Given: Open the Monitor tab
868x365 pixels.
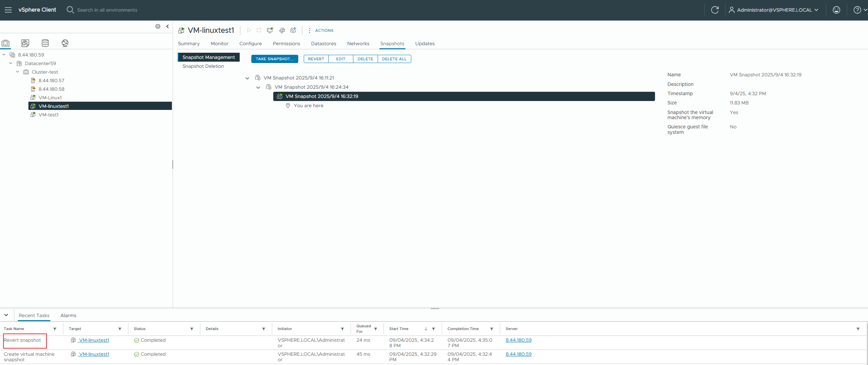Looking at the screenshot, I should [219, 43].
